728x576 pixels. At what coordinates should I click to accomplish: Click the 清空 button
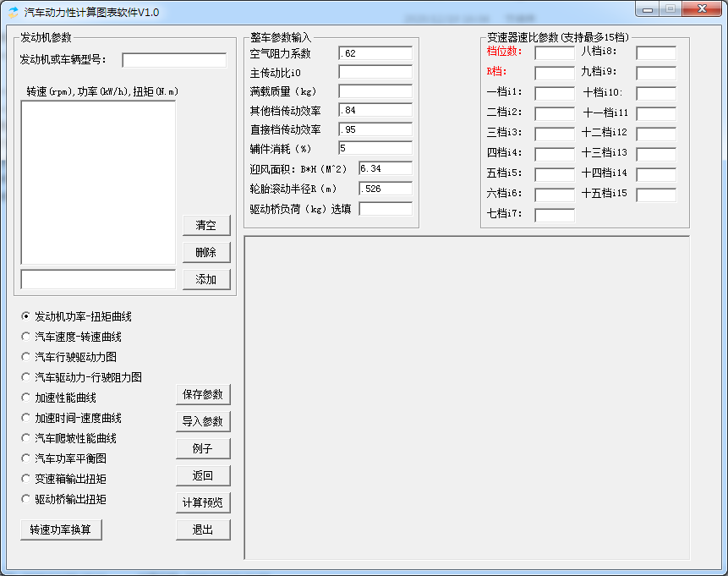click(x=206, y=225)
